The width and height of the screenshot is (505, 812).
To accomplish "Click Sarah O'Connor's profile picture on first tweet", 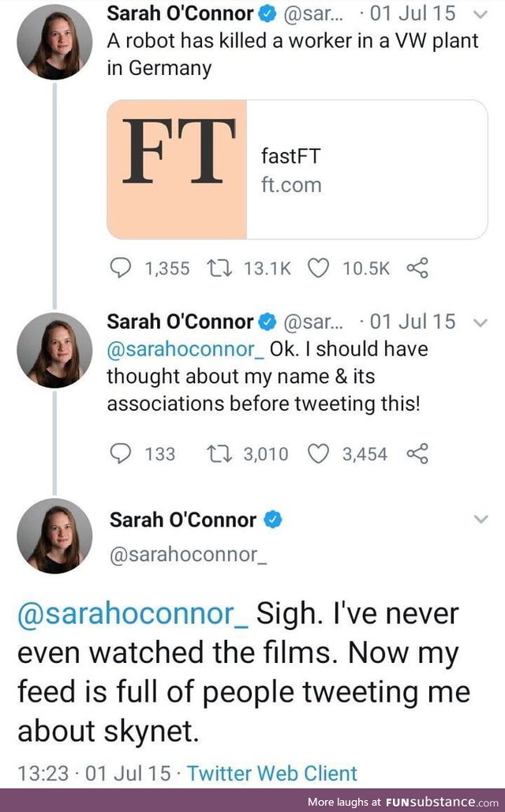I will point(54,42).
